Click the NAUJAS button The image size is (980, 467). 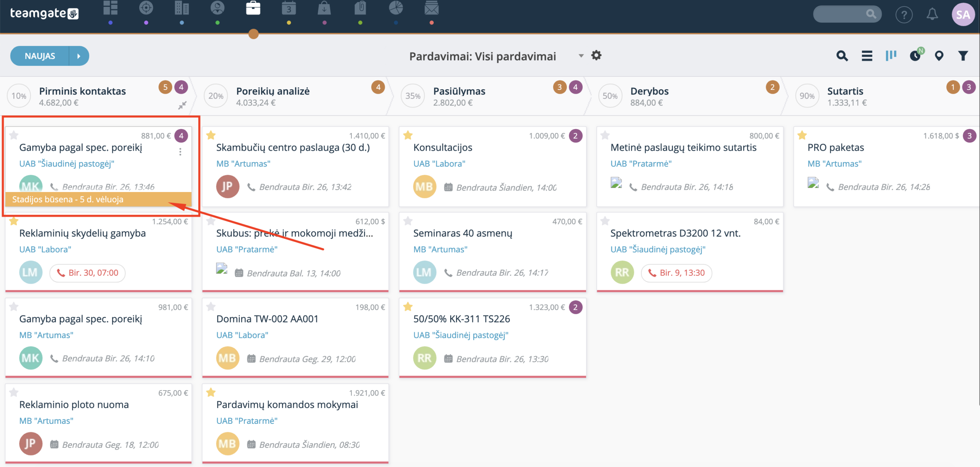point(40,56)
